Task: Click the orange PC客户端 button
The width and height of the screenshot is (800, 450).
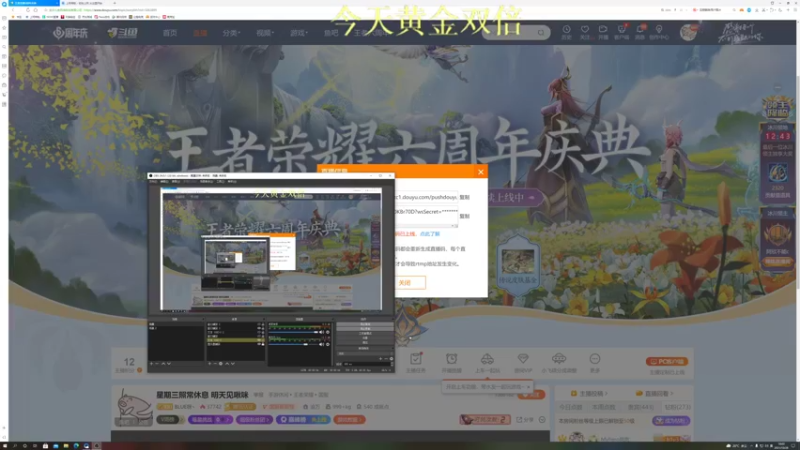Action: click(x=667, y=361)
